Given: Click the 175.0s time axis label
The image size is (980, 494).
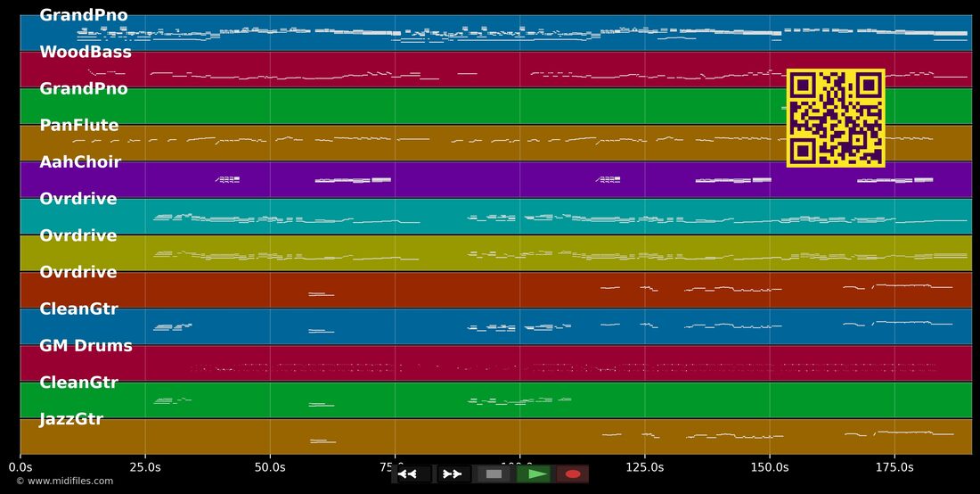Looking at the screenshot, I should (x=894, y=467).
